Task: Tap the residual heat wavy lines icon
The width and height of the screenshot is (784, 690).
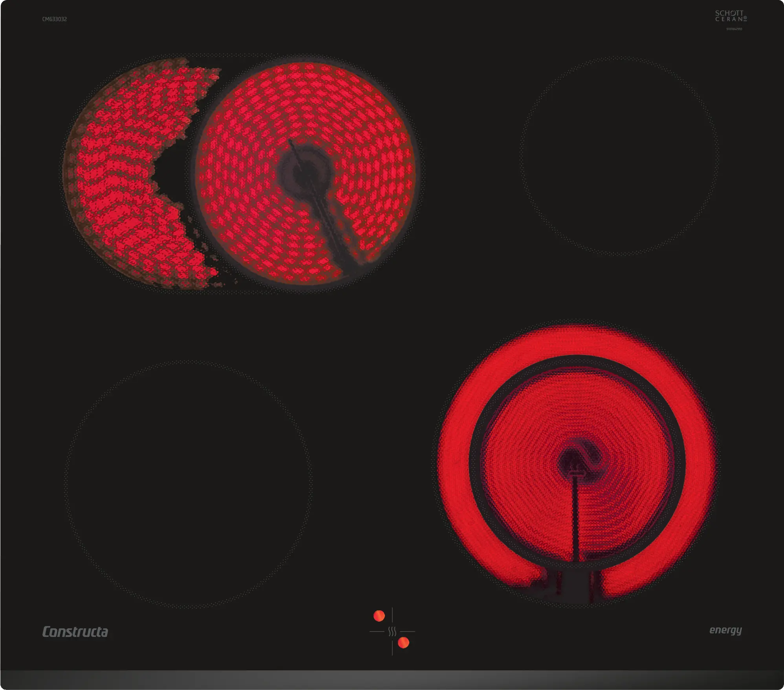Action: pyautogui.click(x=392, y=631)
